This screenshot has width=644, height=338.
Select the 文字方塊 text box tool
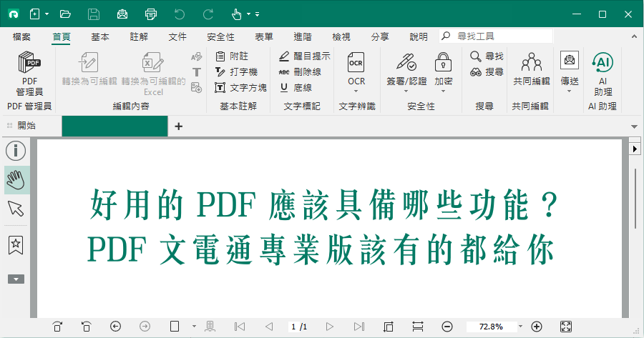pyautogui.click(x=240, y=87)
